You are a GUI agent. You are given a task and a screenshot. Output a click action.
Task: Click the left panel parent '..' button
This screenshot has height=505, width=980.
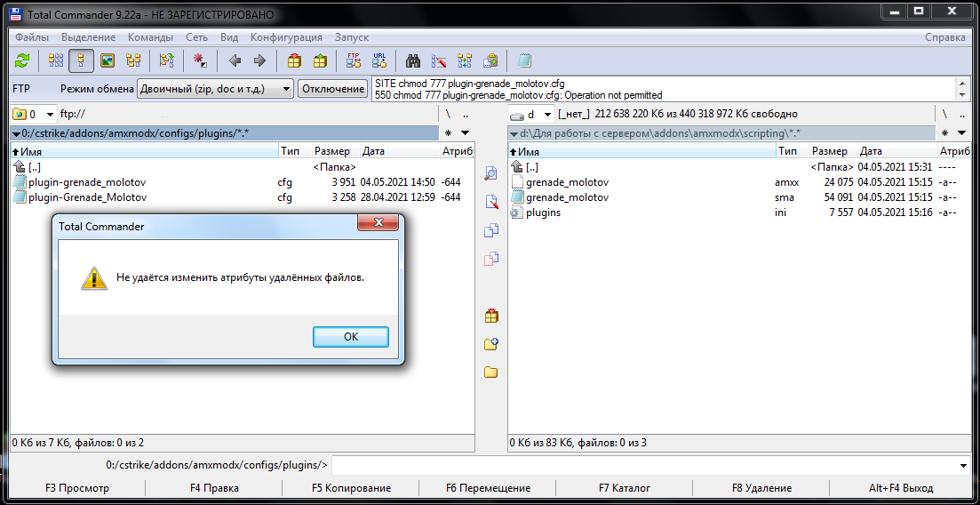[x=465, y=115]
